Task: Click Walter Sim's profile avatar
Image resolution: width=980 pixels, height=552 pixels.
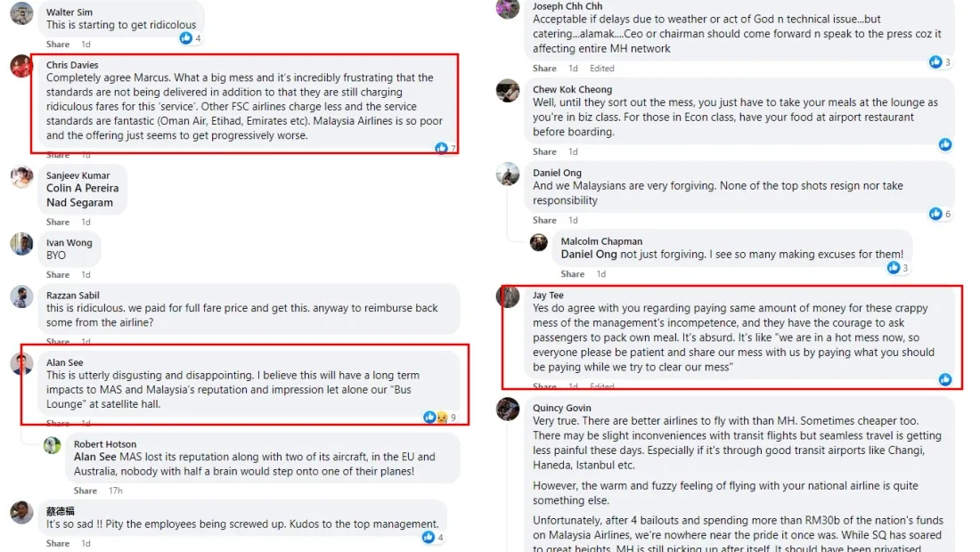Action: click(x=21, y=12)
